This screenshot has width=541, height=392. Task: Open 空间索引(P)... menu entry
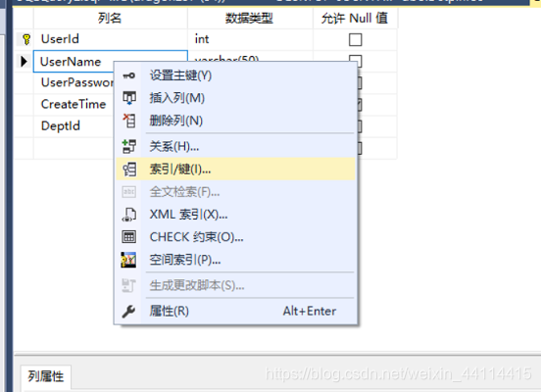click(235, 260)
